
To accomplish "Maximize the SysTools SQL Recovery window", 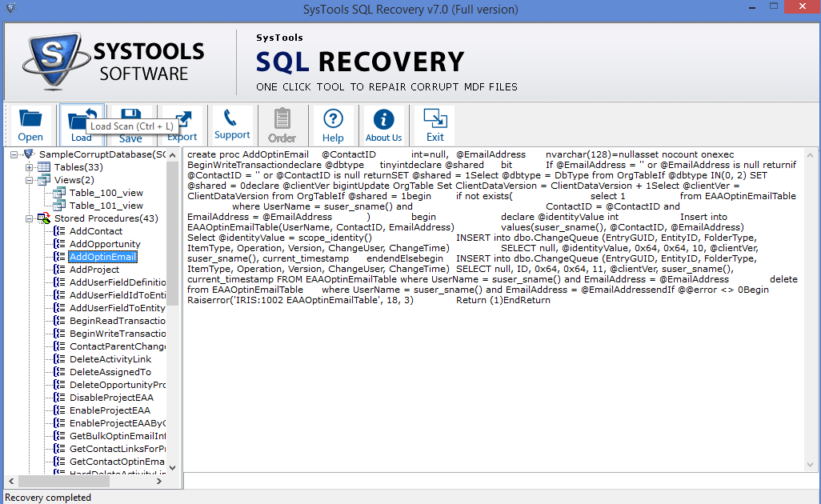I will 774,7.
